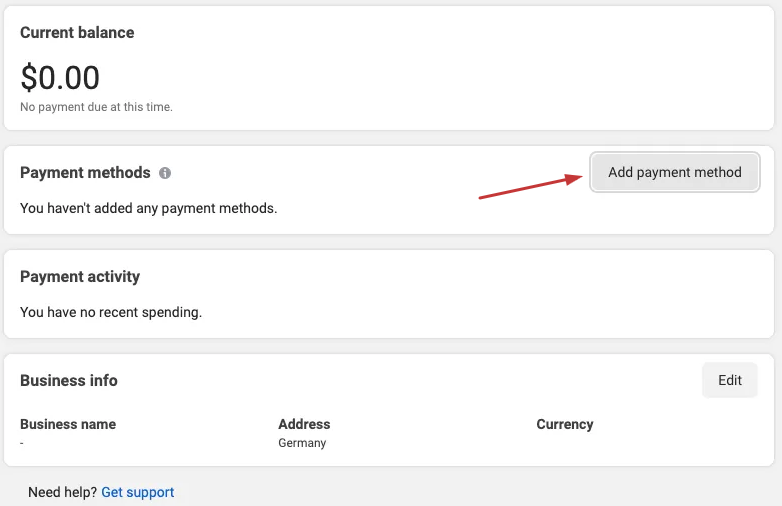
Task: Click the Business info heading
Action: tap(69, 380)
